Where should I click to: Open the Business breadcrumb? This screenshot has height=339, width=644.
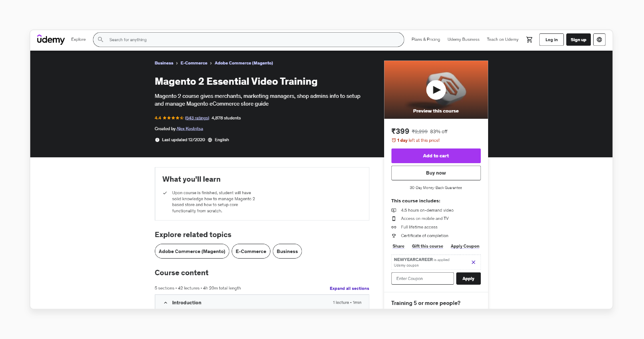164,63
